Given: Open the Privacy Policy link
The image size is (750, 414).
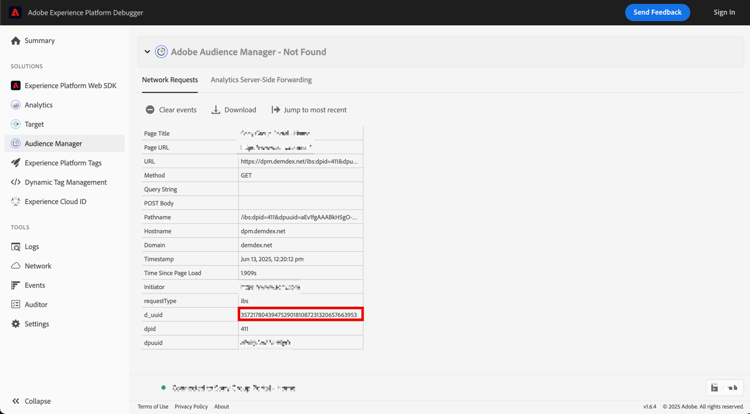Looking at the screenshot, I should (191, 406).
